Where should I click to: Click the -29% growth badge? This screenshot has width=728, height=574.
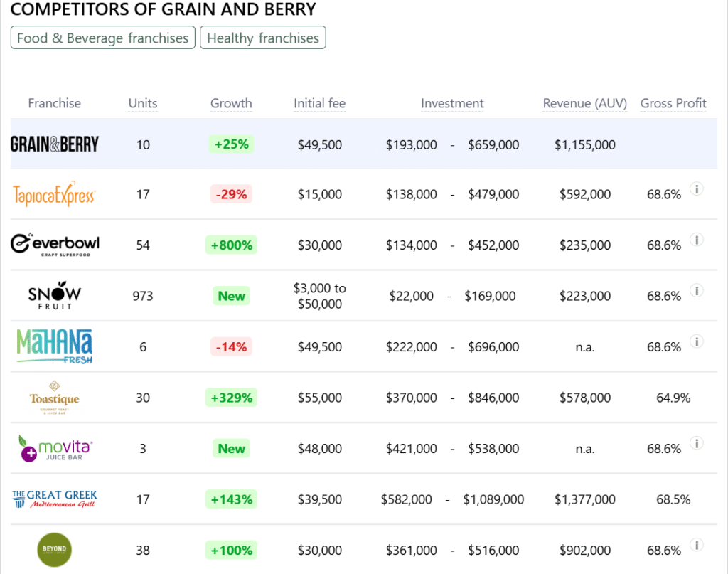(231, 194)
